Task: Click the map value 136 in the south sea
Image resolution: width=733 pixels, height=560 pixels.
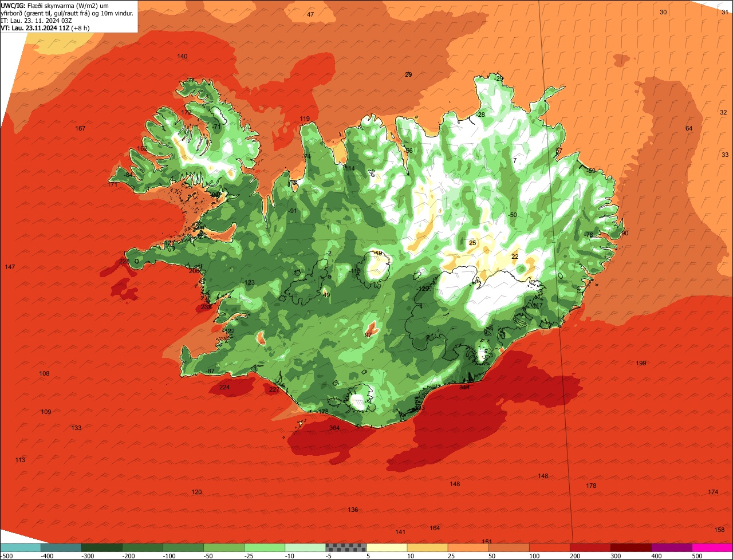Action: click(x=353, y=510)
